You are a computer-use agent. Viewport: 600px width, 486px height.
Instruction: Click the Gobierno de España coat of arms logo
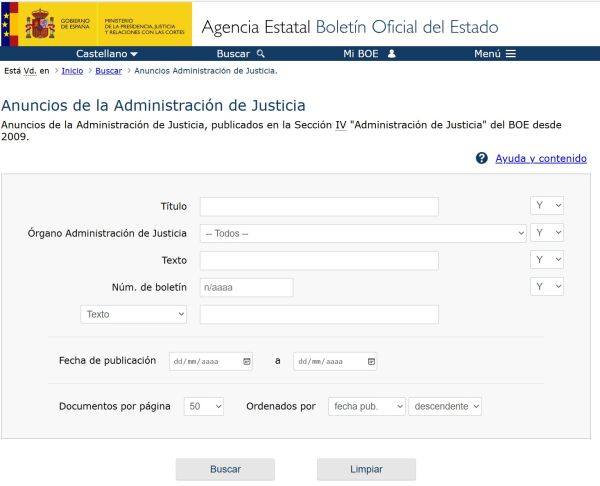pos(40,24)
